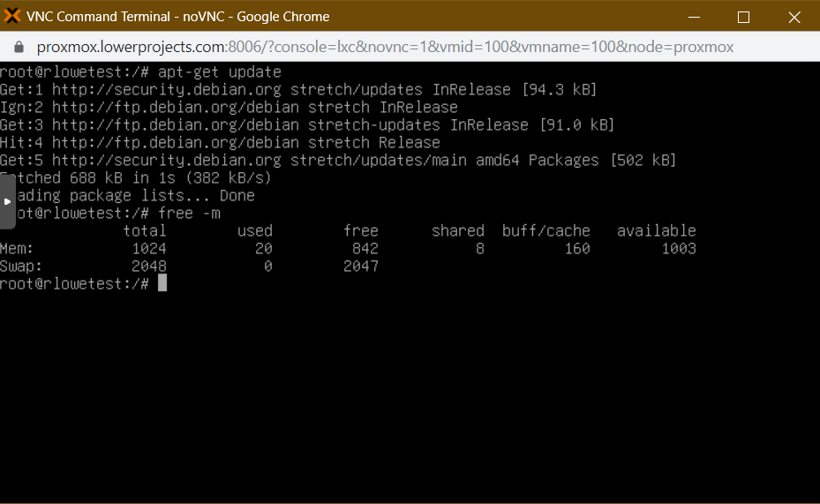This screenshot has height=504, width=820.
Task: Click the Mem shared value 8
Action: [480, 248]
